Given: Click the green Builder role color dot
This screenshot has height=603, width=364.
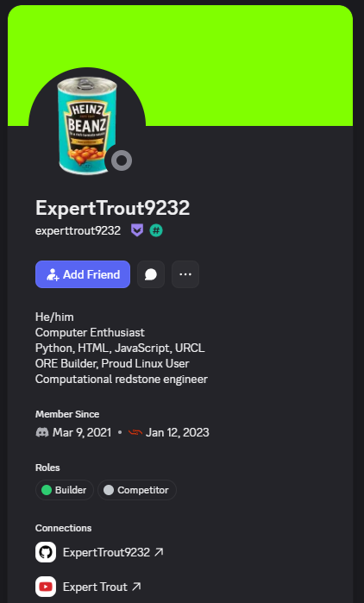Looking at the screenshot, I should click(47, 490).
